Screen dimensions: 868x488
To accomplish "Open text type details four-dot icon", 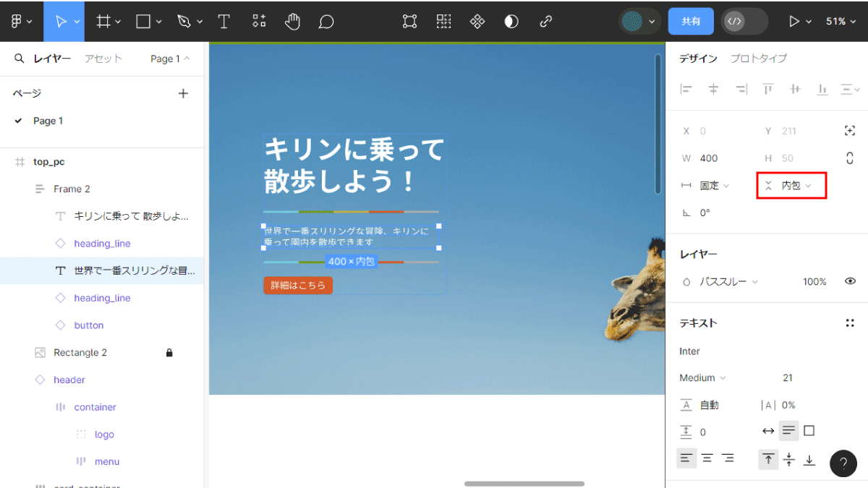I will pyautogui.click(x=850, y=323).
